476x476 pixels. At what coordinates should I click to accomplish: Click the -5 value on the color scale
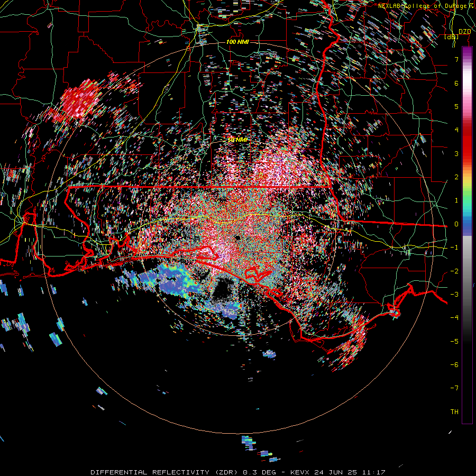[454, 341]
